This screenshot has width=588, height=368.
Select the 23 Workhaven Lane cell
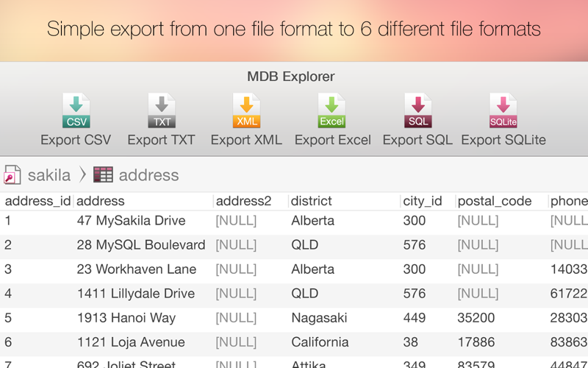(x=137, y=269)
